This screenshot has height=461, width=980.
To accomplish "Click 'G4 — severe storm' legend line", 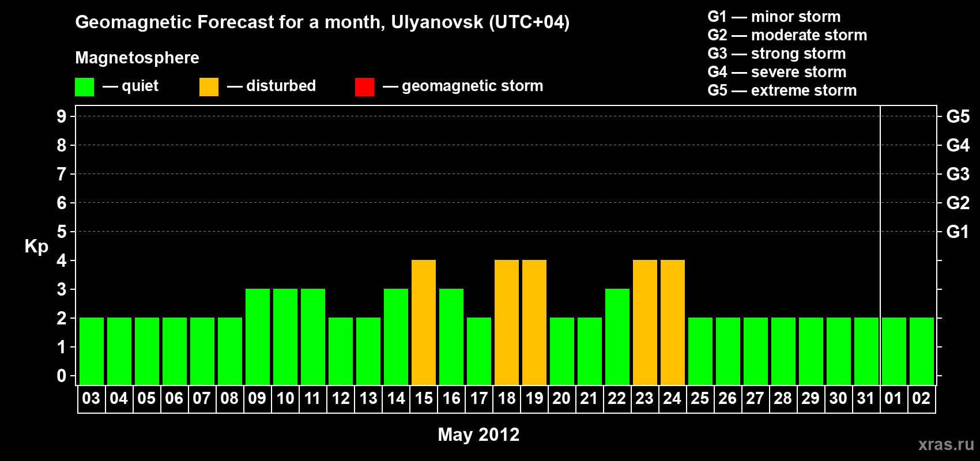I will [777, 72].
